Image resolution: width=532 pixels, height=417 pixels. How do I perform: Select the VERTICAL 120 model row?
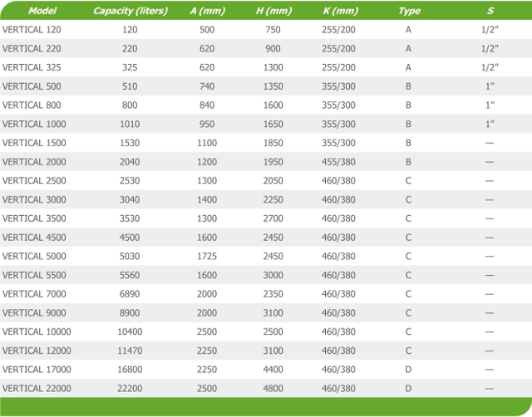pyautogui.click(x=266, y=30)
